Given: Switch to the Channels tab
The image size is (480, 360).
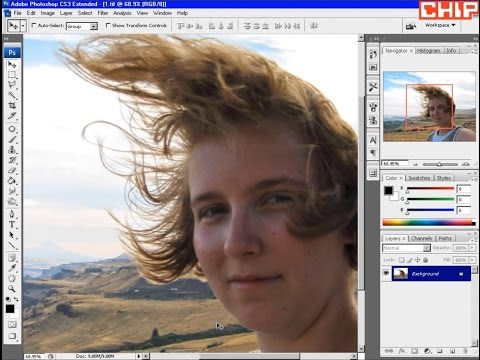Looking at the screenshot, I should pos(421,238).
